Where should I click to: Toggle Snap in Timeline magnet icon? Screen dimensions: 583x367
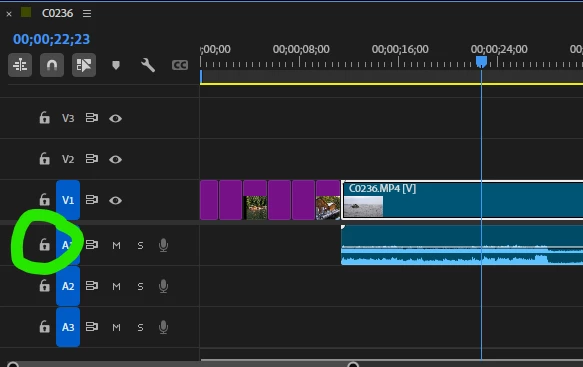click(52, 65)
